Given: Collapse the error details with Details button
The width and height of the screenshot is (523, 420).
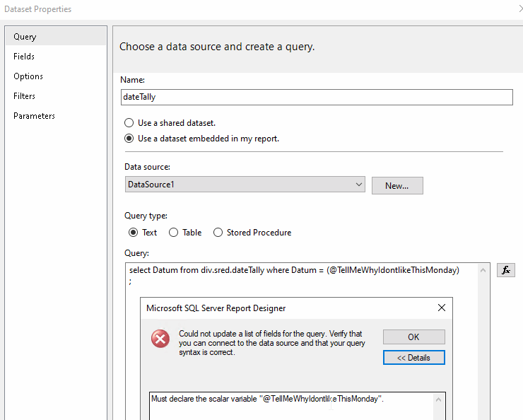Looking at the screenshot, I should (413, 358).
